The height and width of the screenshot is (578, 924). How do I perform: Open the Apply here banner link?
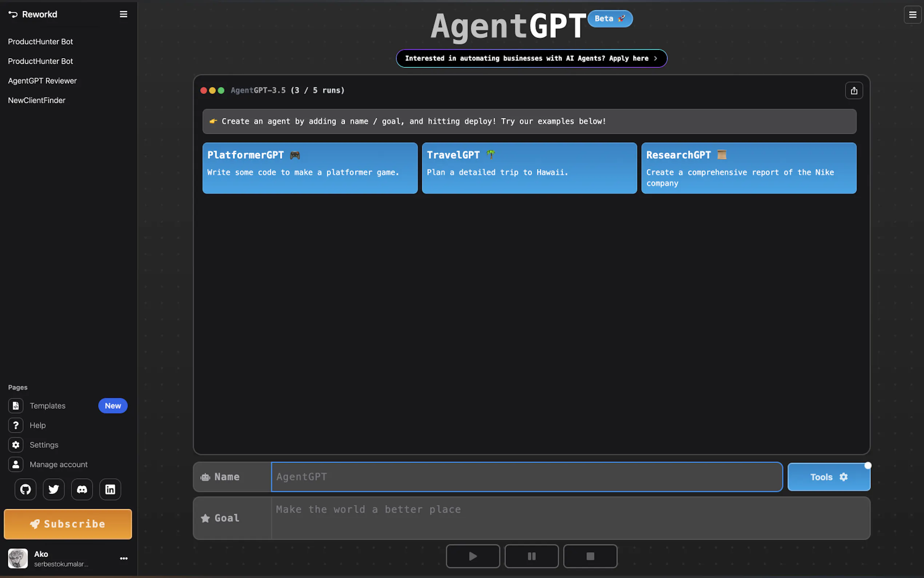531,59
